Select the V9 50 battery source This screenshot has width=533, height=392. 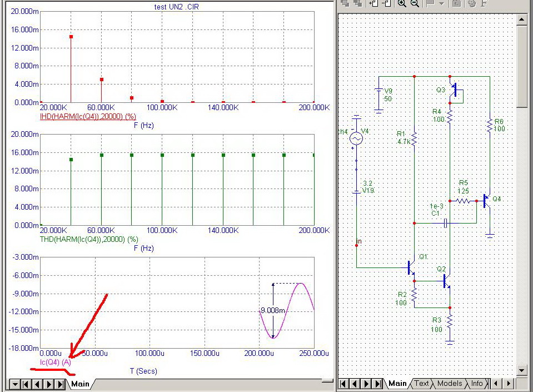(x=378, y=90)
